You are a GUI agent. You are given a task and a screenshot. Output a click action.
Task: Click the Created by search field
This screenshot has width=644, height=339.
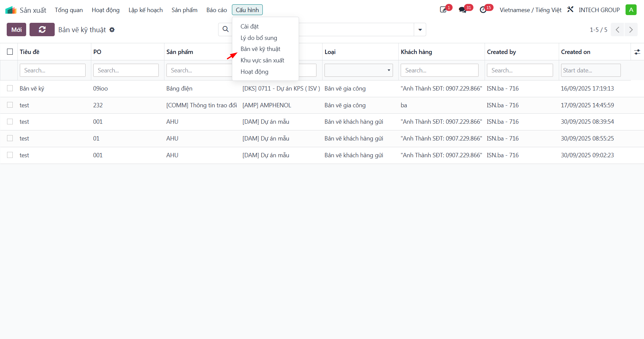520,70
